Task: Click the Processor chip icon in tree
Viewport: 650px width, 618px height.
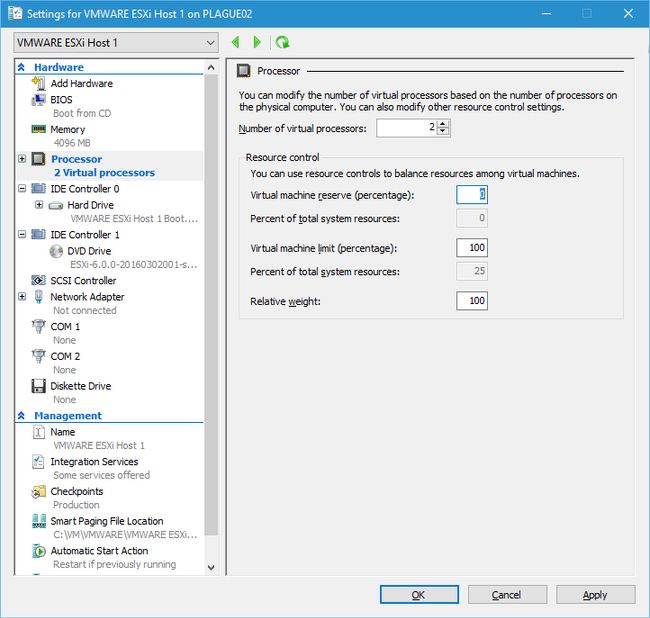Action: [39, 159]
